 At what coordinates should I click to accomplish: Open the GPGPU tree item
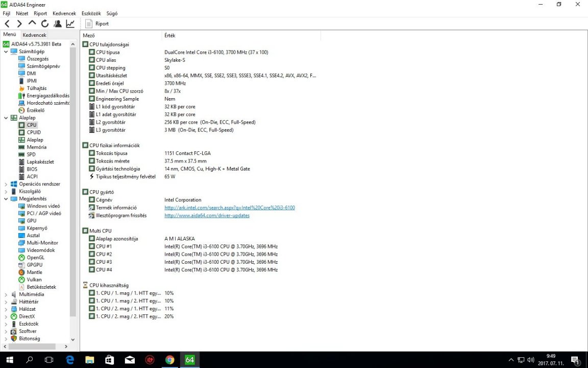35,265
